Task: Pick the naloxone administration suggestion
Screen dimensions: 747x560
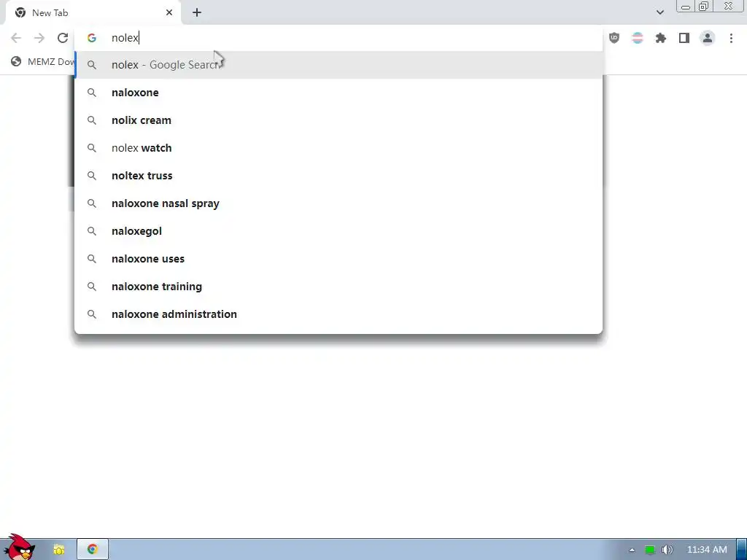Action: pos(338,314)
